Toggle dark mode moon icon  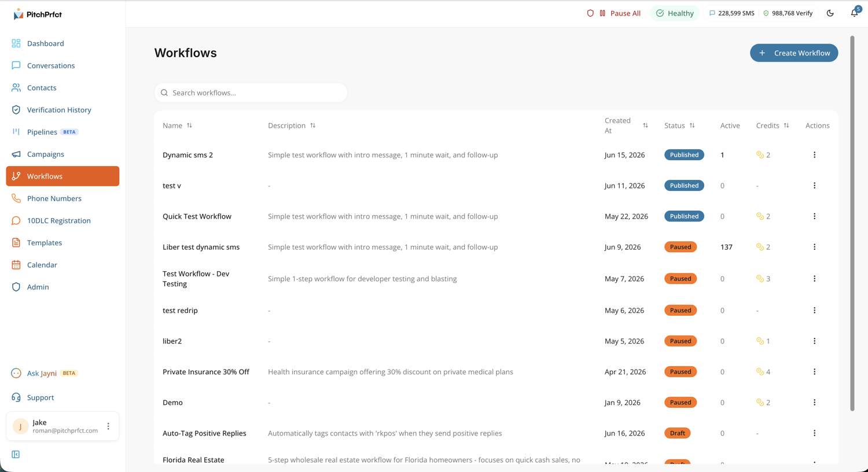pos(830,13)
